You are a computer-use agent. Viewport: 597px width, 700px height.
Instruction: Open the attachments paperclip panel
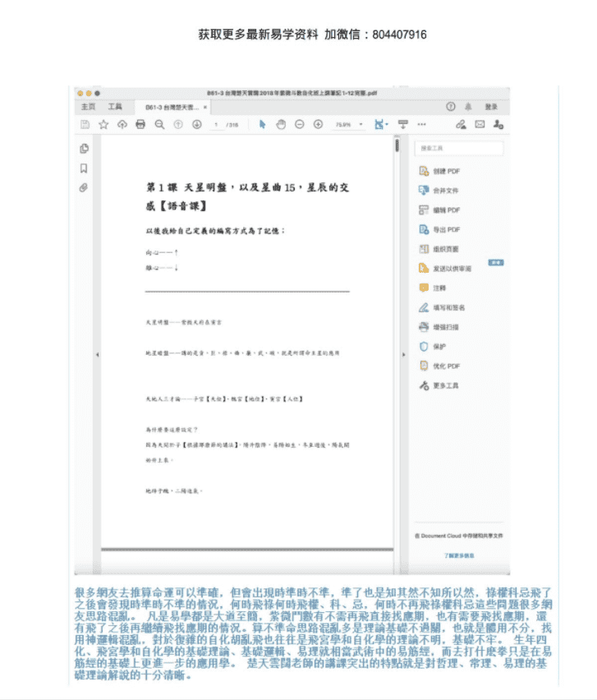pyautogui.click(x=84, y=188)
